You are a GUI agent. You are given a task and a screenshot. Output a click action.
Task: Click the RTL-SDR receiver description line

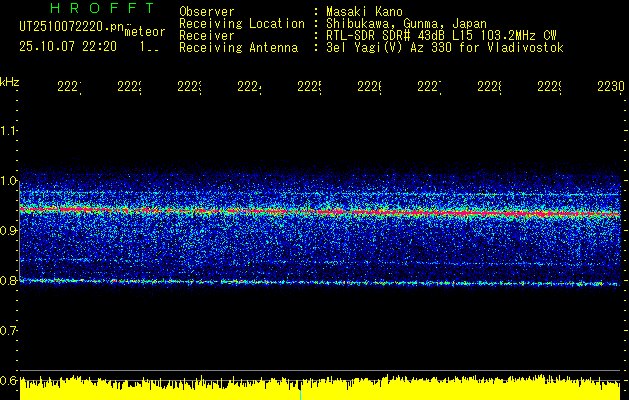click(441, 36)
